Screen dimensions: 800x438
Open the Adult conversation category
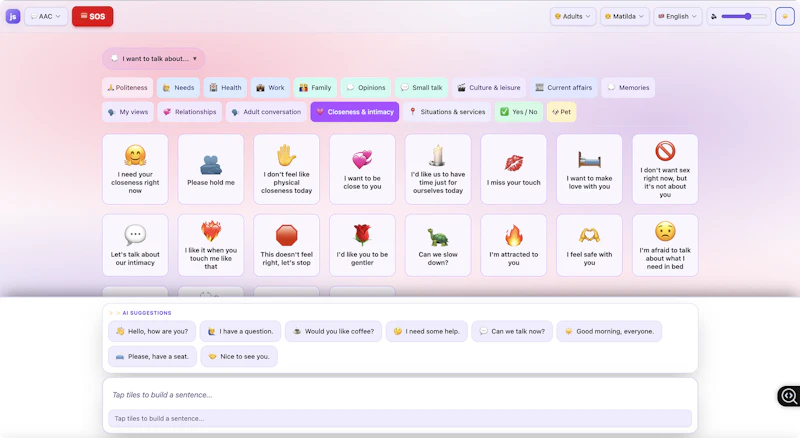pyautogui.click(x=266, y=112)
